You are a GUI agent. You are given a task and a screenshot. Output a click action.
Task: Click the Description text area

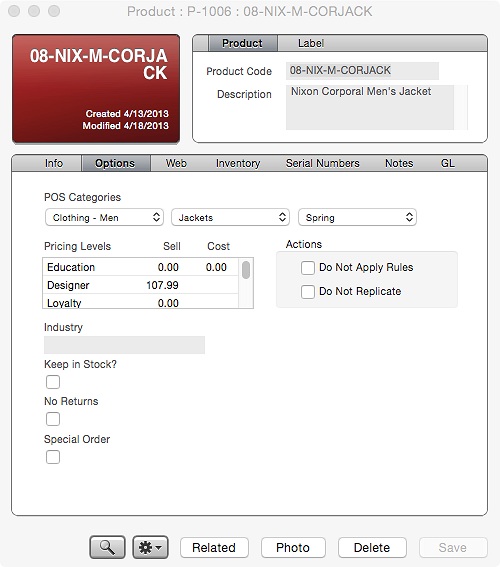370,107
